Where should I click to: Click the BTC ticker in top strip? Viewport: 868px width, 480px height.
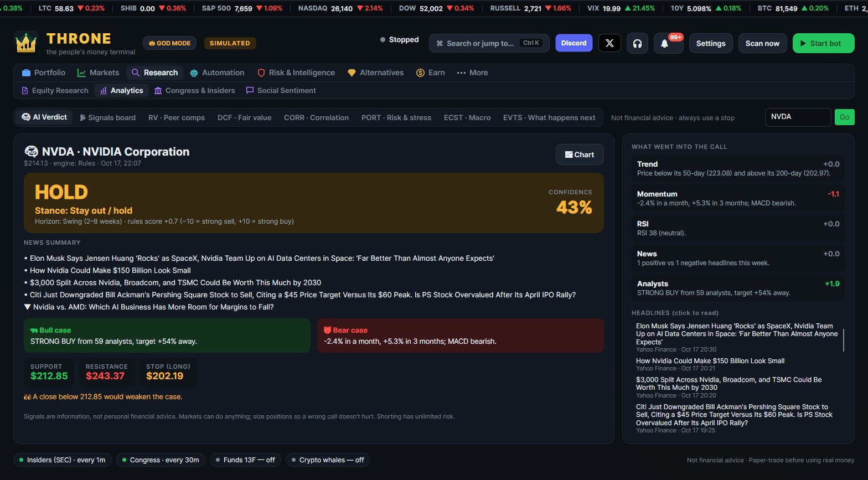[793, 8]
